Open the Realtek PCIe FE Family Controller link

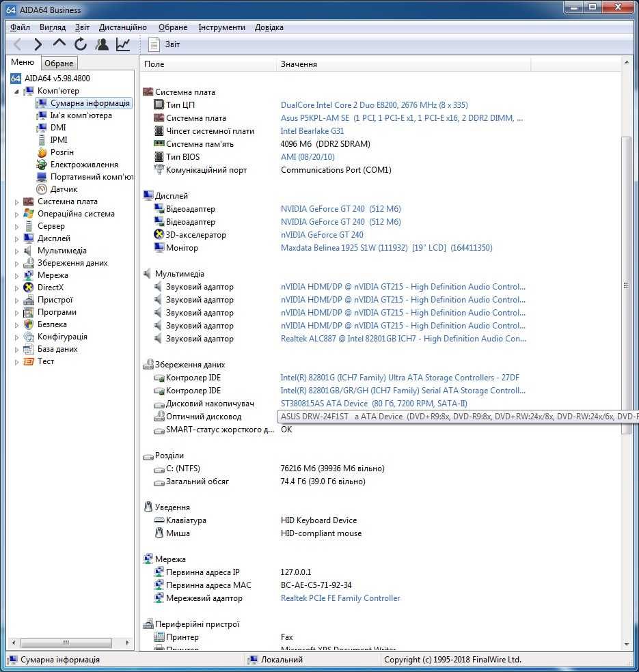[x=340, y=598]
